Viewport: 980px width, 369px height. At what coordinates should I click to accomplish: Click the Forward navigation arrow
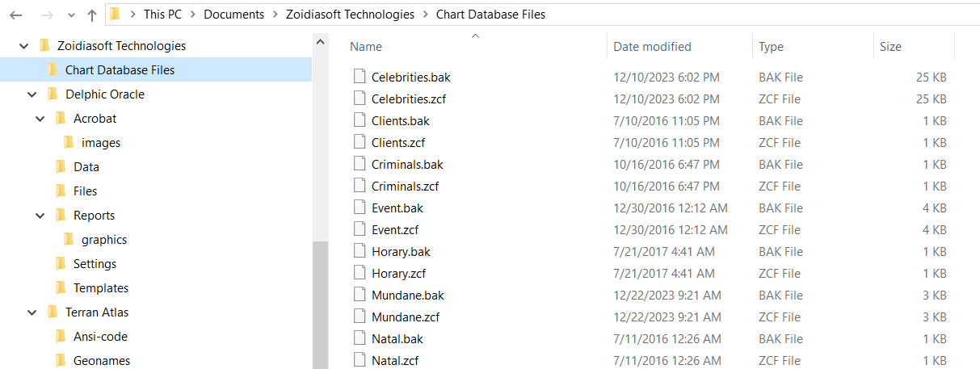[x=45, y=15]
